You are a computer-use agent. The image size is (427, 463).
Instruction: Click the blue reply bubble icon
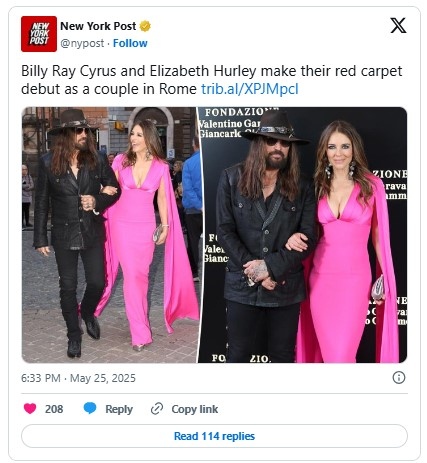[90, 408]
